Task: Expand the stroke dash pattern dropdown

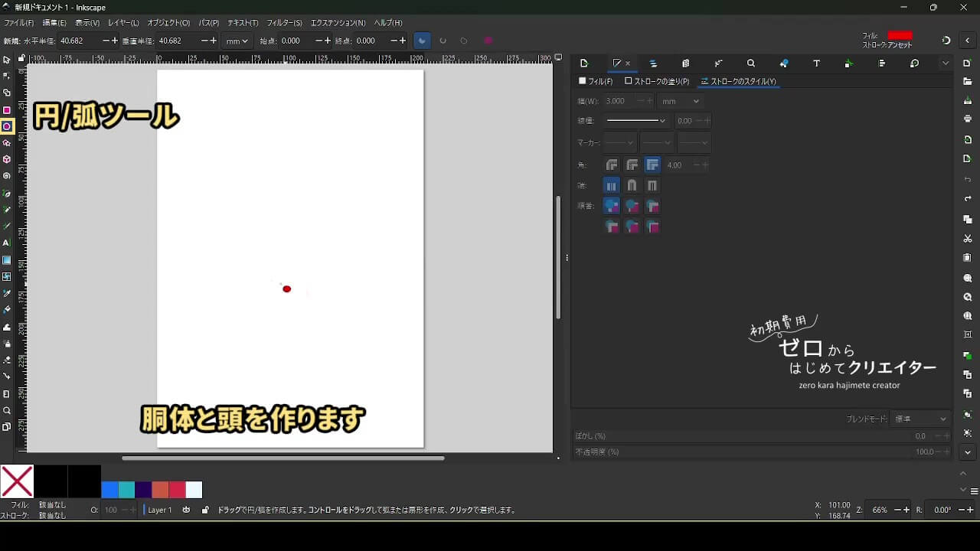Action: [x=637, y=121]
